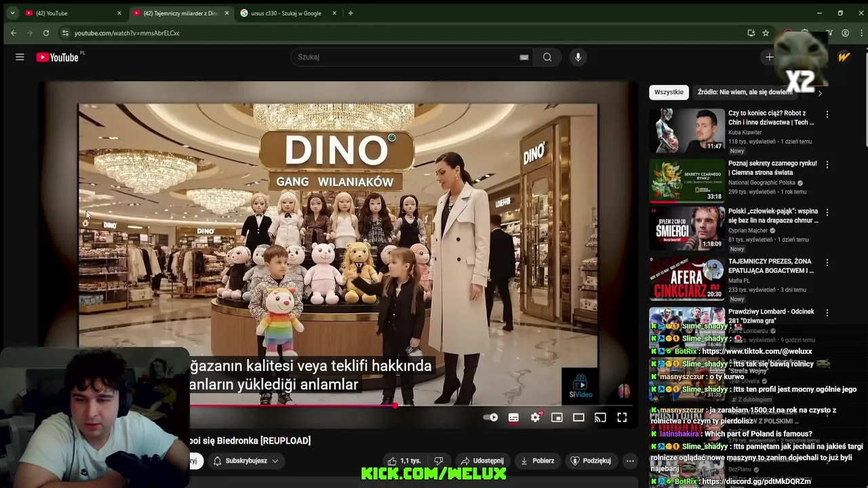Open options menu for TAJEMNICZY PREZES video
Image resolution: width=868 pixels, height=488 pixels.
tap(827, 262)
